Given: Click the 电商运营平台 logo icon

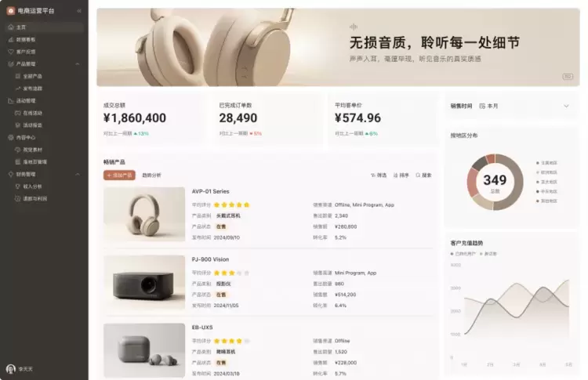Looking at the screenshot, I should (10, 11).
